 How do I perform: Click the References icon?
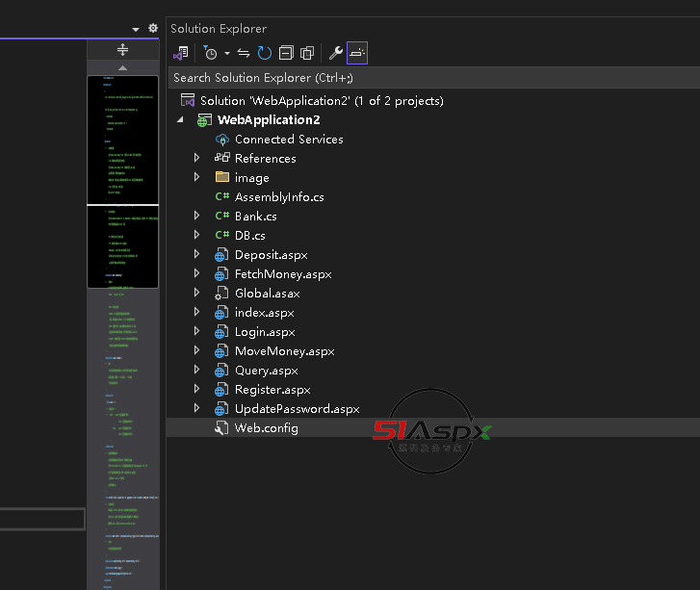pyautogui.click(x=221, y=158)
